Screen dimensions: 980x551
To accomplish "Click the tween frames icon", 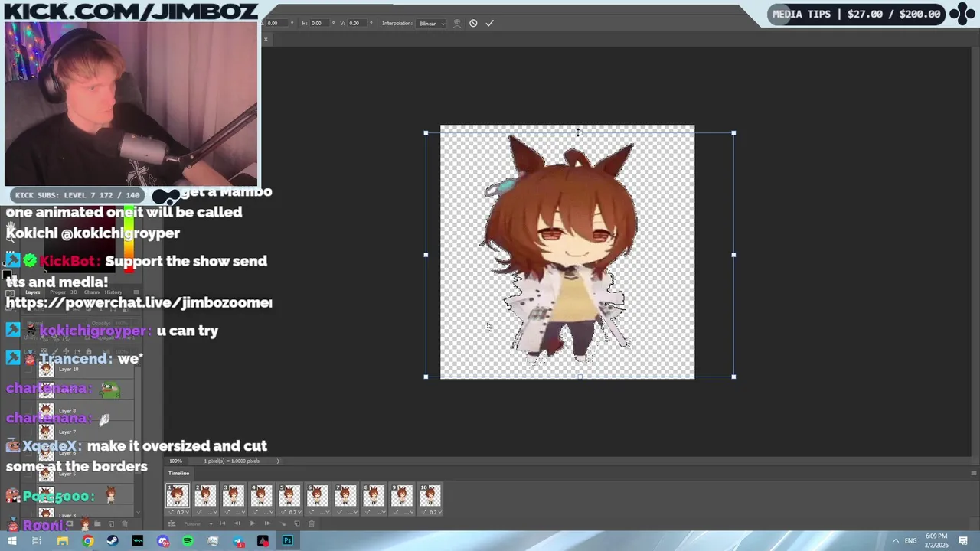I will 282,523.
